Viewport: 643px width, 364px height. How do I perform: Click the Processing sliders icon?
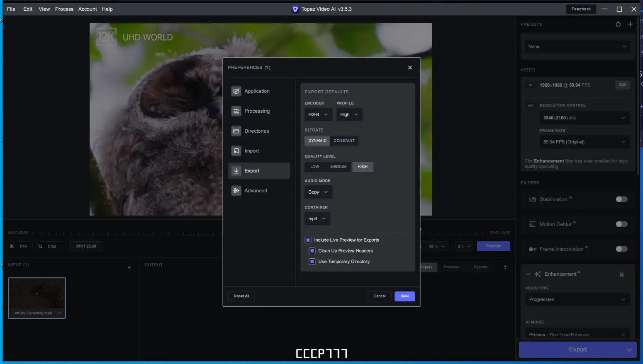[x=236, y=111]
